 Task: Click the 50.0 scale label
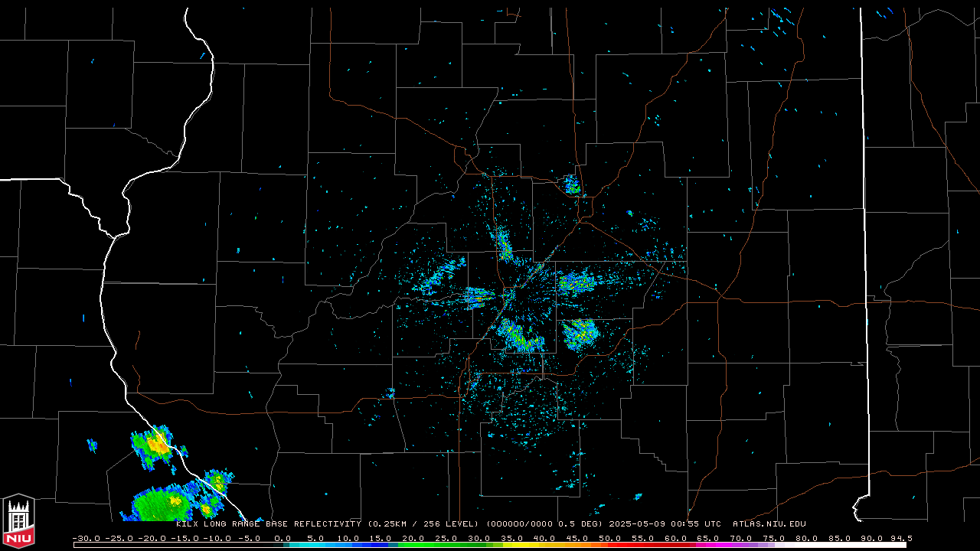click(x=610, y=538)
